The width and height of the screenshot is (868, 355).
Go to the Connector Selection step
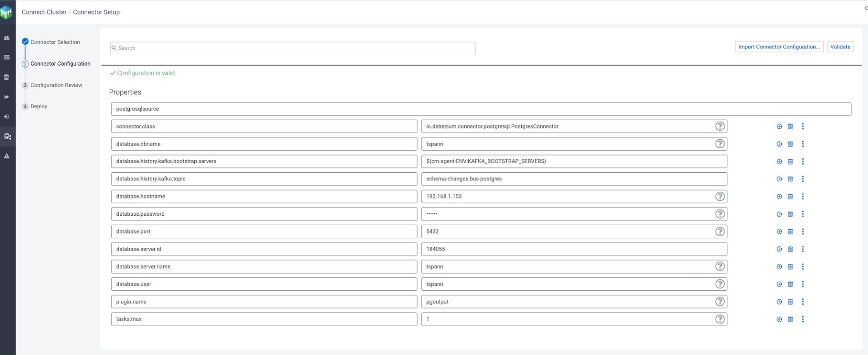(55, 42)
